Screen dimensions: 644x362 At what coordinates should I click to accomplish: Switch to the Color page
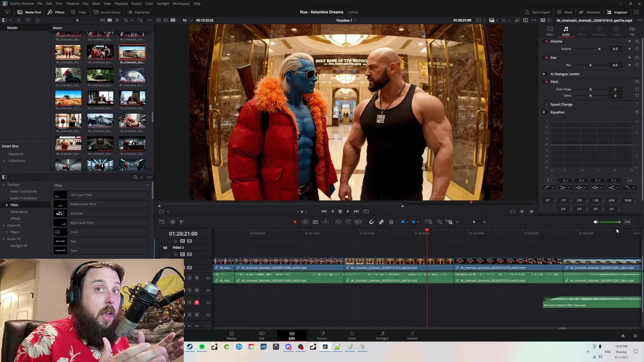click(352, 335)
